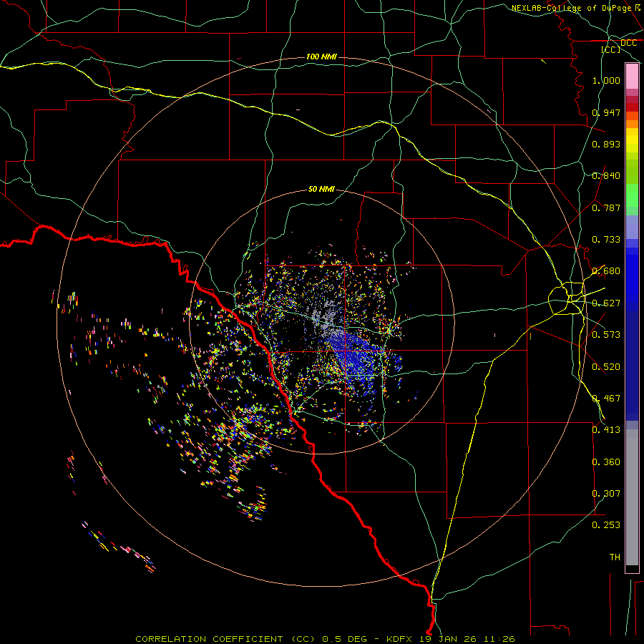Click the 0.627 scale value

[x=606, y=303]
